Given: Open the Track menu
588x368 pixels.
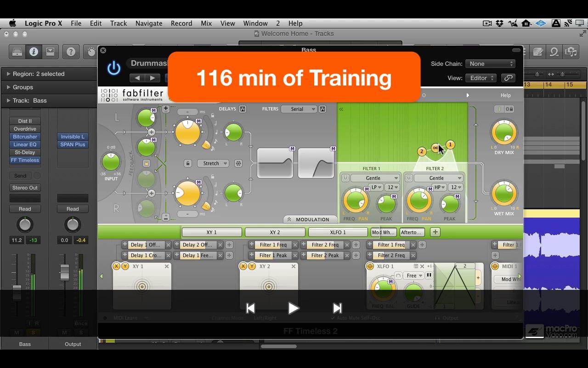Looking at the screenshot, I should click(x=118, y=23).
